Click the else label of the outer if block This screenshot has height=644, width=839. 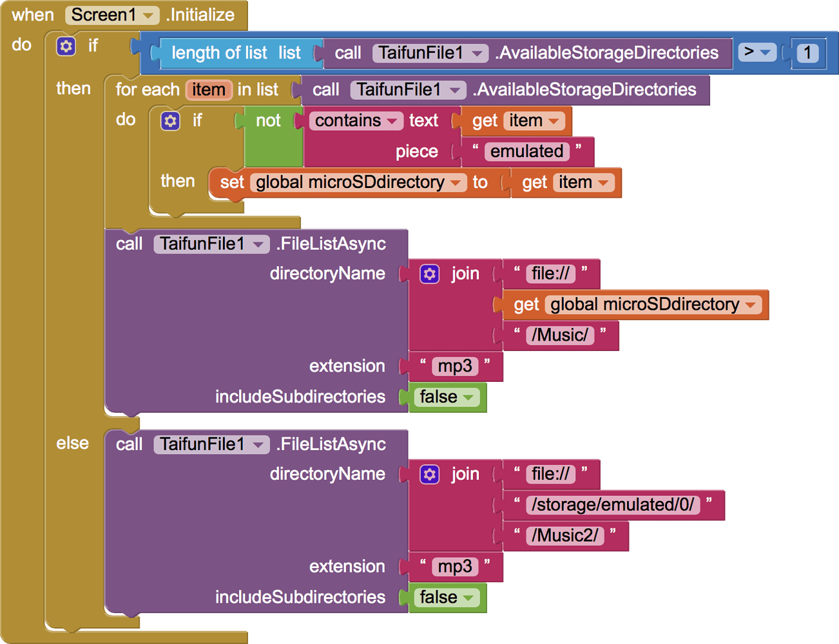tap(72, 443)
